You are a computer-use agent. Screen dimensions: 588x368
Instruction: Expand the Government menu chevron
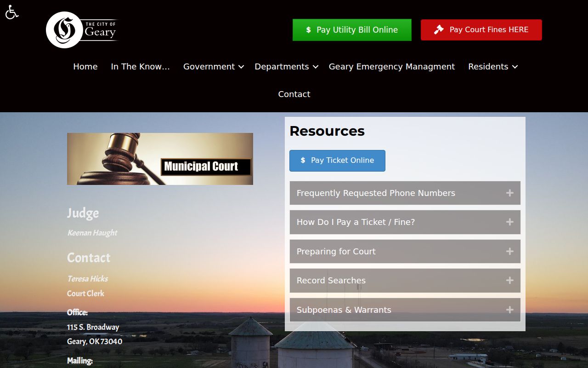(x=241, y=67)
